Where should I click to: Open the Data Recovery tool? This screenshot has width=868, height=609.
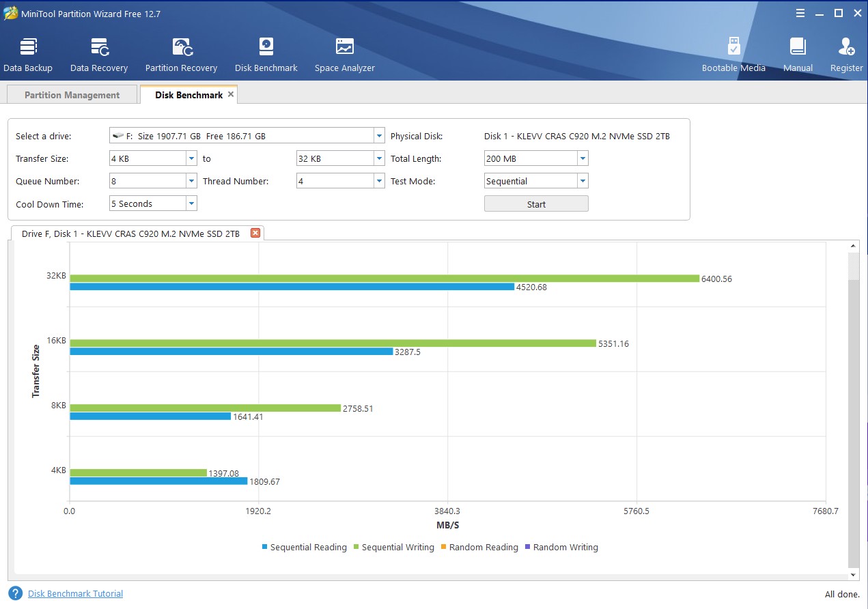99,55
